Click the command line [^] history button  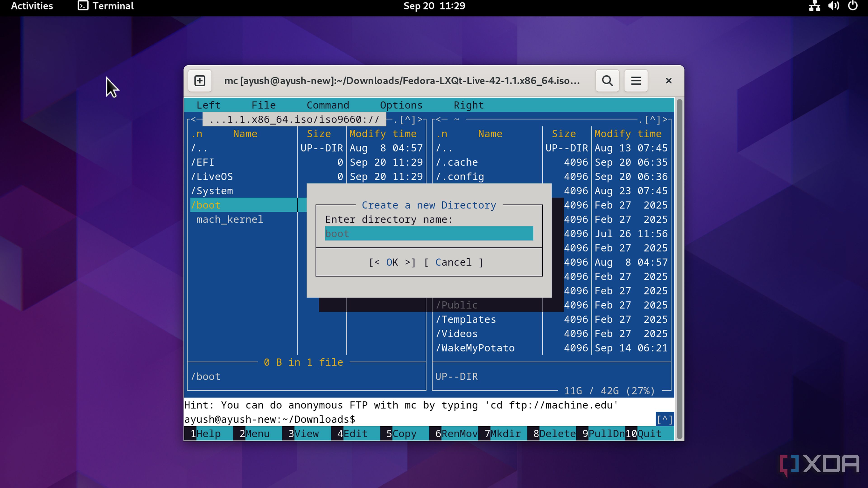click(665, 419)
